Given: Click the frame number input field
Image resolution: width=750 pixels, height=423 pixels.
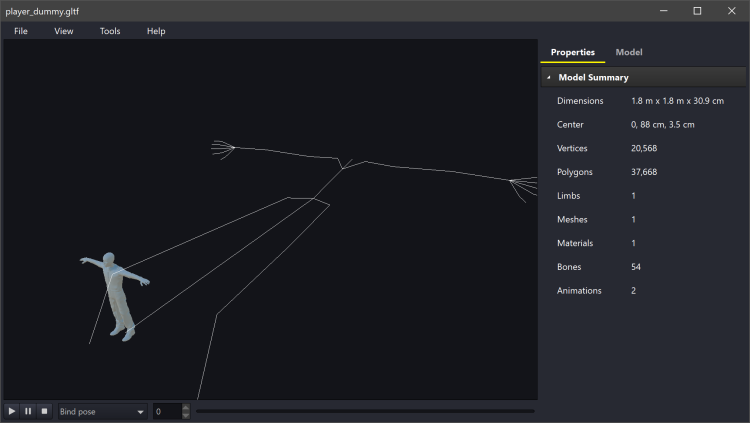Looking at the screenshot, I should pos(166,411).
